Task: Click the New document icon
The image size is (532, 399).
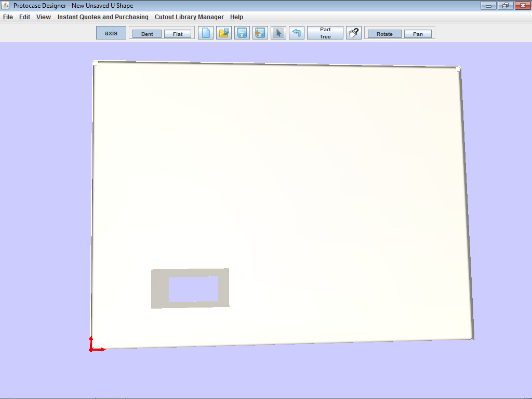Action: pyautogui.click(x=206, y=33)
